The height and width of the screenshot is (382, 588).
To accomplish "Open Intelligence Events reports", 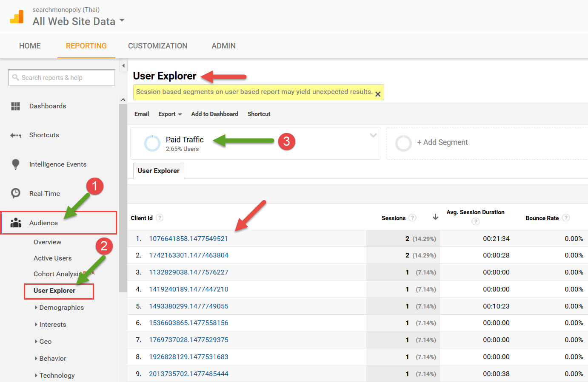I will click(x=57, y=164).
